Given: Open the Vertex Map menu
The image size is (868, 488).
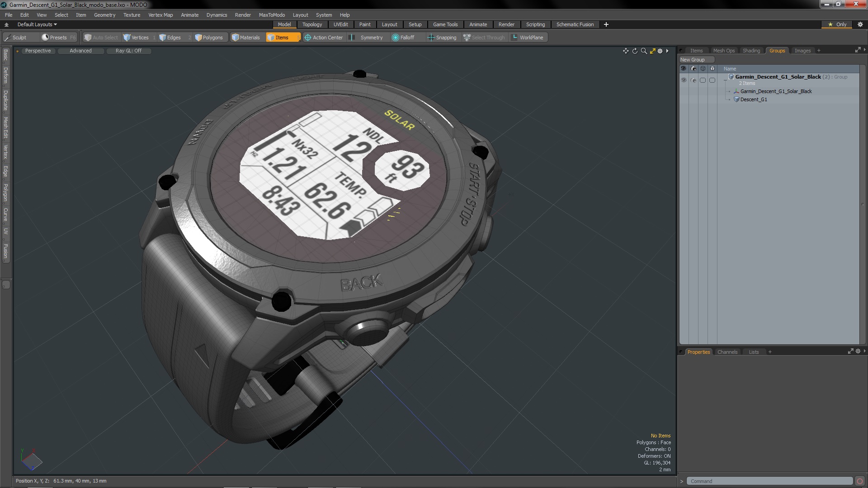Looking at the screenshot, I should (x=160, y=15).
